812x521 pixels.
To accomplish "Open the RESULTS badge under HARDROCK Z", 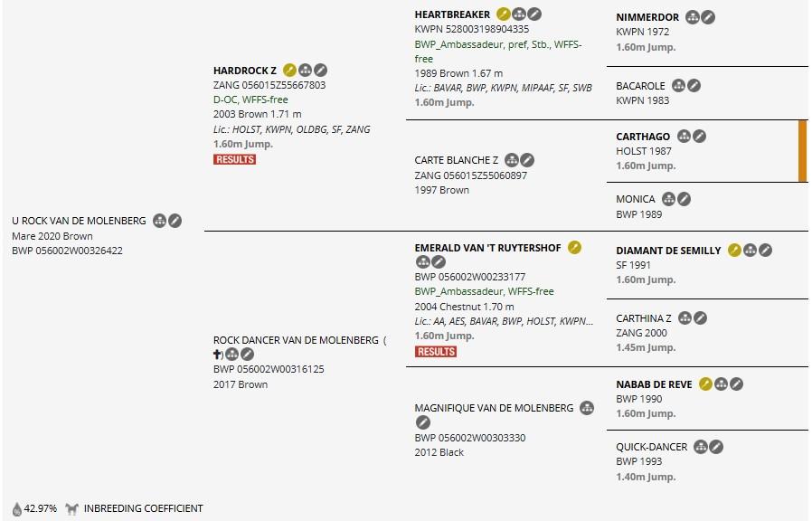I will [x=234, y=159].
